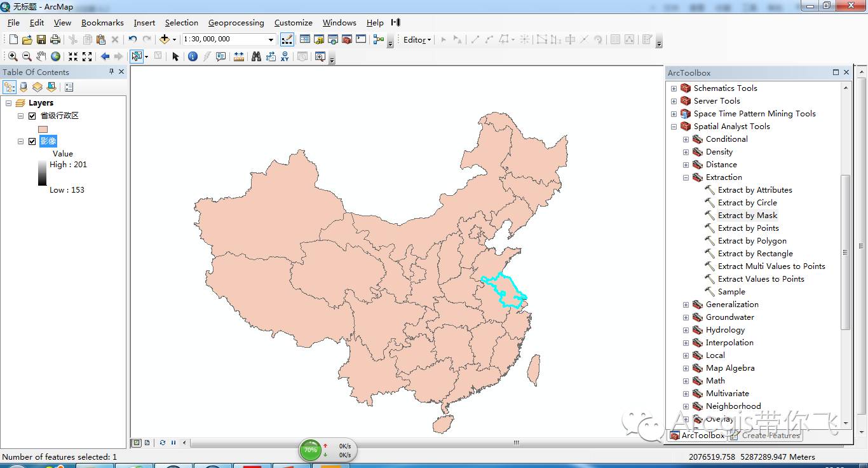Open the ArcToolbox window from toolbar icon

(347, 39)
